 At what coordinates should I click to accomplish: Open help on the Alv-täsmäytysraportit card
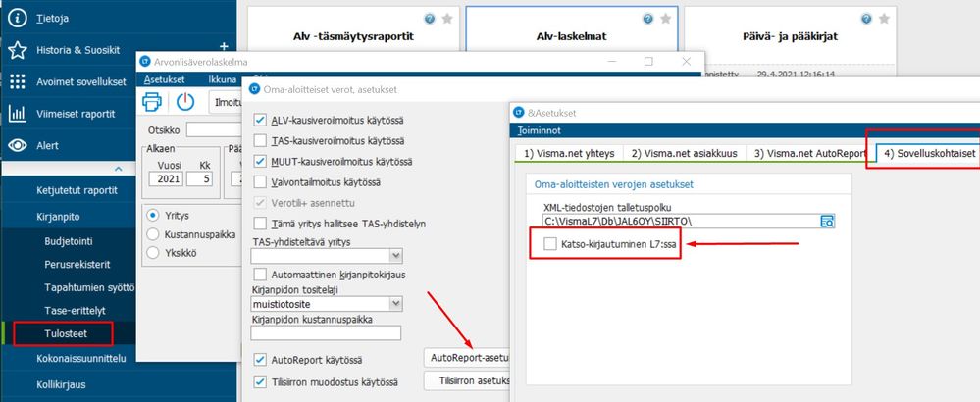tap(430, 19)
